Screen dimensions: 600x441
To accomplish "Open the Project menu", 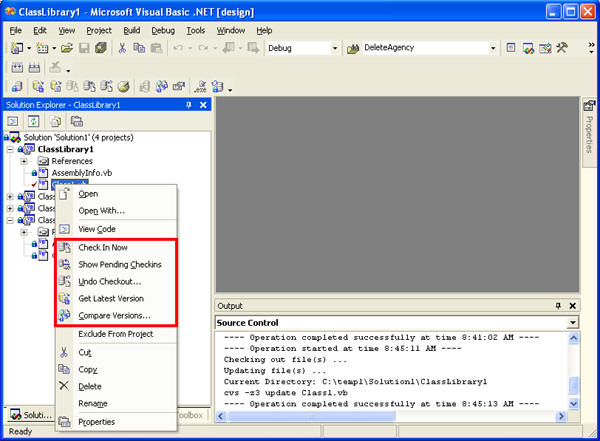I will pyautogui.click(x=99, y=31).
